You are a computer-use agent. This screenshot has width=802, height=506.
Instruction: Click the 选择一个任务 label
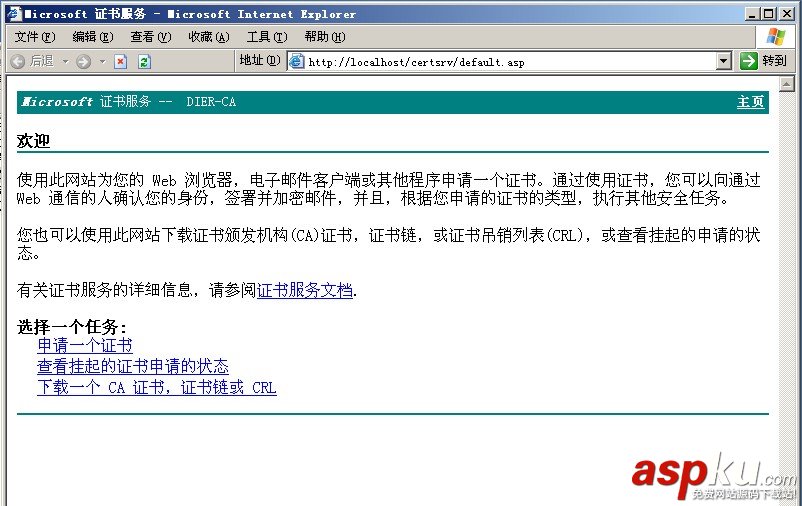[x=72, y=326]
